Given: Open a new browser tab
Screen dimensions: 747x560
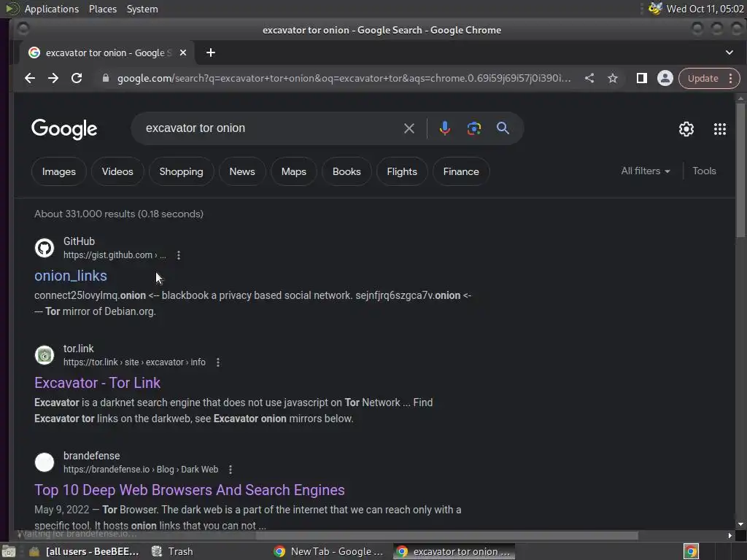Looking at the screenshot, I should click(x=211, y=52).
